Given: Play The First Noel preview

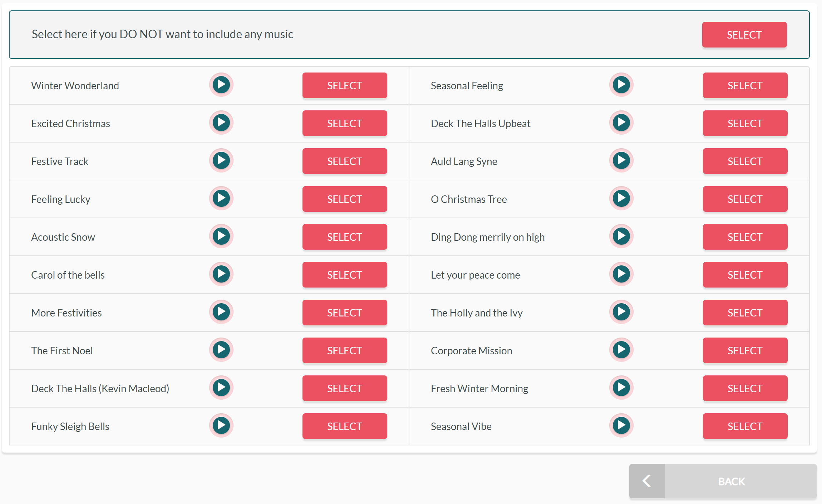Looking at the screenshot, I should pos(221,350).
